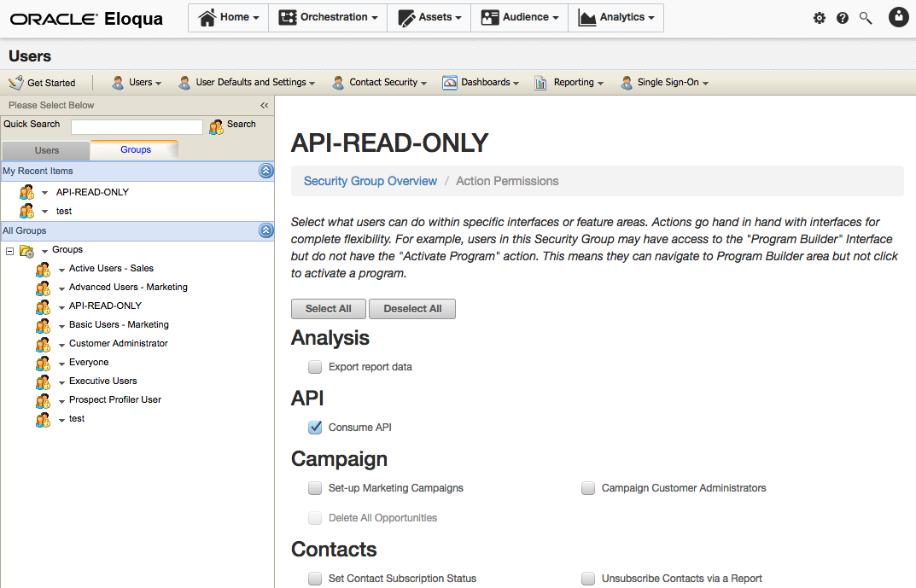The height and width of the screenshot is (588, 916).
Task: Click inside the Quick Search input field
Action: point(137,125)
